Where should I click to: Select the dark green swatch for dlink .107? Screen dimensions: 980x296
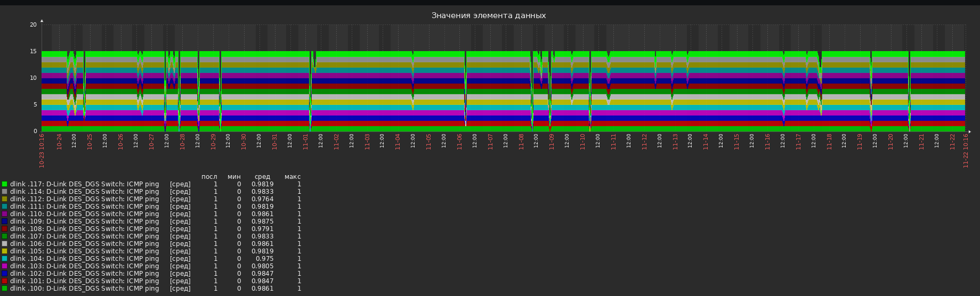(4, 236)
